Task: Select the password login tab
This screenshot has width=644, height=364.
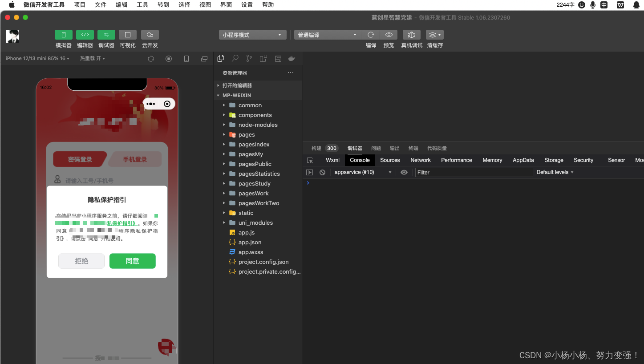Action: [80, 159]
